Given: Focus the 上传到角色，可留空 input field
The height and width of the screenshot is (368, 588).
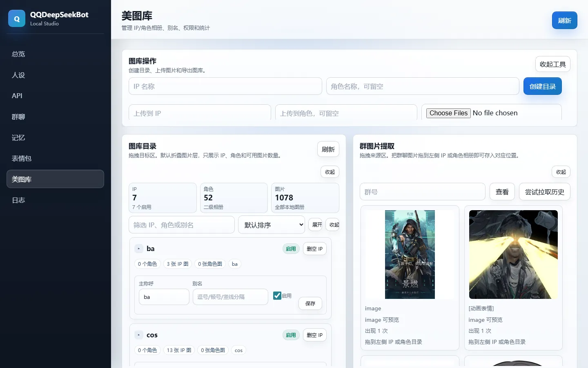Looking at the screenshot, I should [x=346, y=112].
